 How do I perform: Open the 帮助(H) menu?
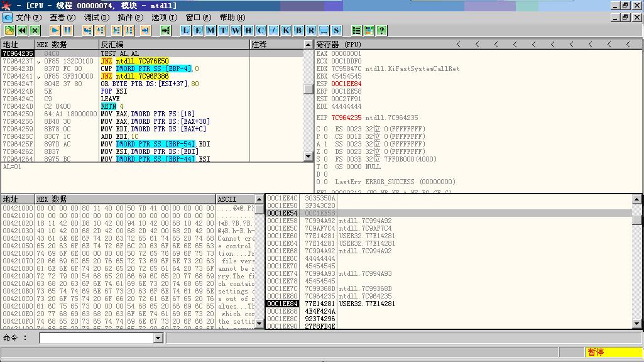(232, 17)
